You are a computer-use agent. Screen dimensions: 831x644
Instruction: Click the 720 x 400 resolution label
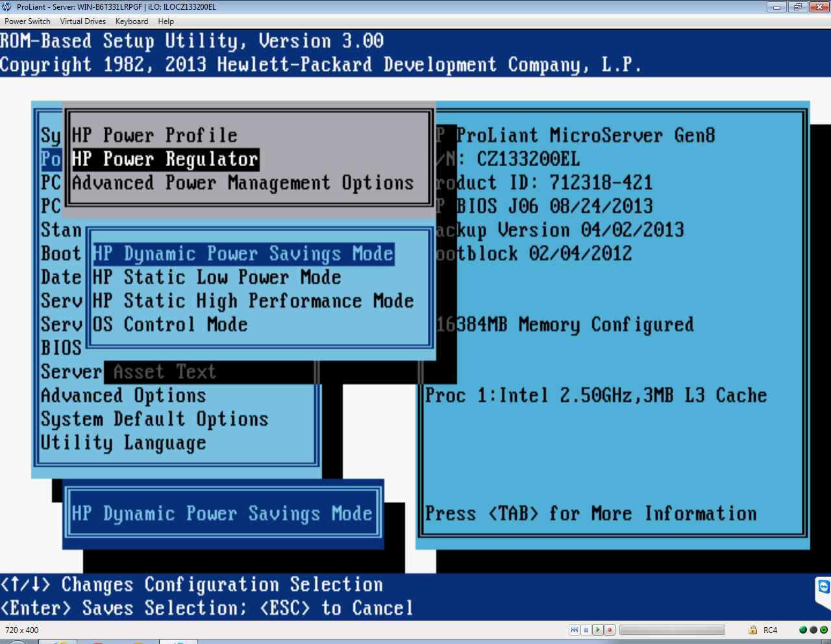pos(22,630)
